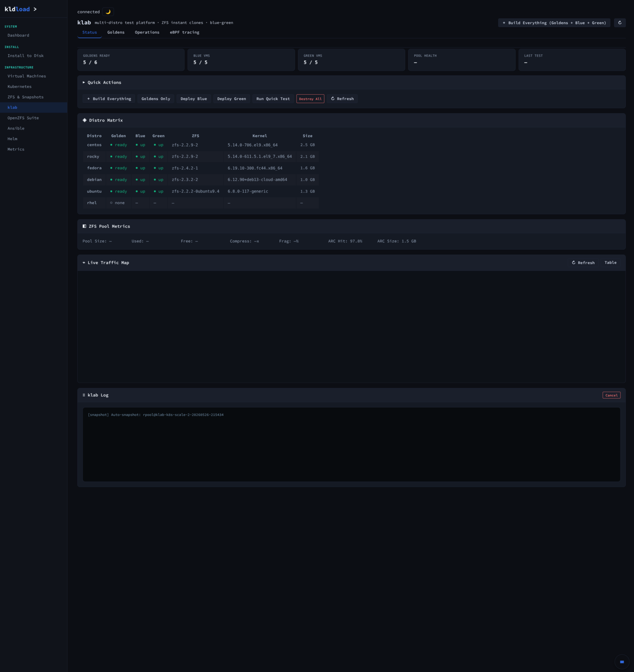This screenshot has height=672, width=634.
Task: Click the ZFS Pool Metrics panel icon
Action: (x=84, y=226)
